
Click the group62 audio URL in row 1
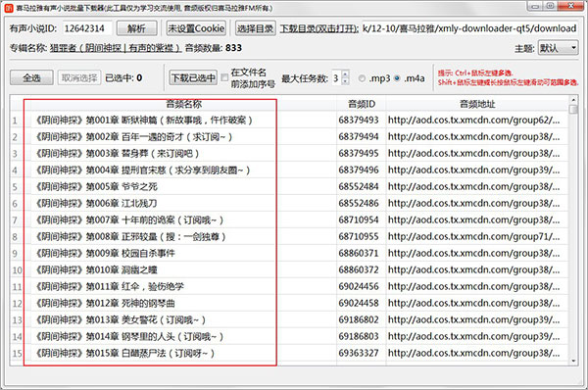click(x=474, y=120)
